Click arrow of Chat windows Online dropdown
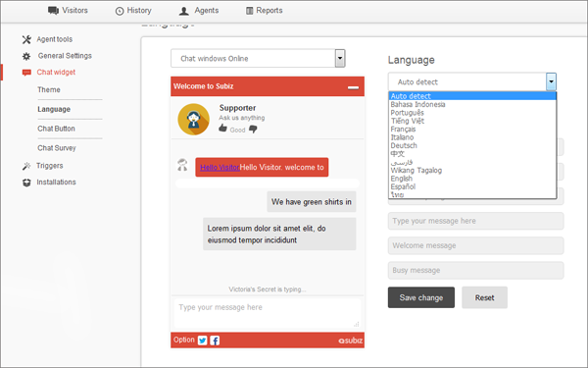 pos(340,59)
